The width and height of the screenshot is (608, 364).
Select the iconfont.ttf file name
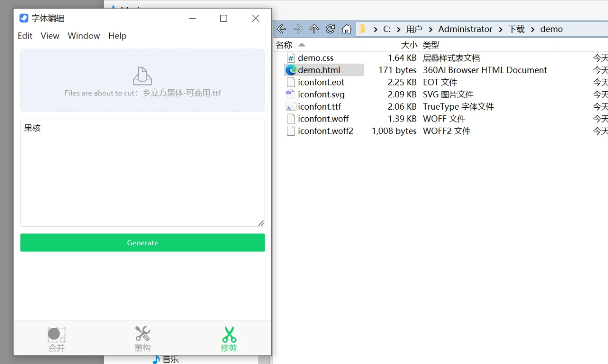click(320, 107)
